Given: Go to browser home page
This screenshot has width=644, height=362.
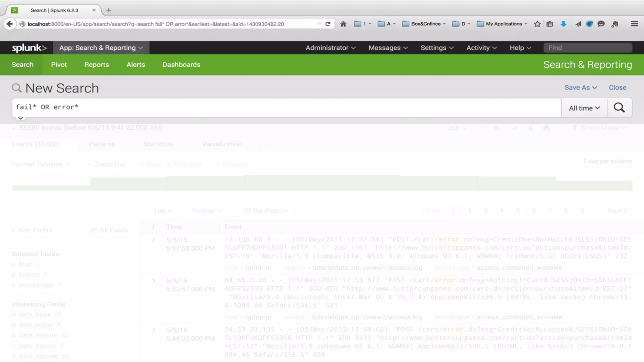Looking at the screenshot, I should pos(343,24).
